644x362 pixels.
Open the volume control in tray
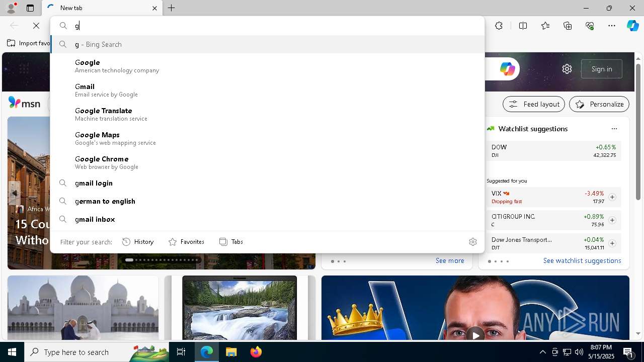tap(579, 352)
